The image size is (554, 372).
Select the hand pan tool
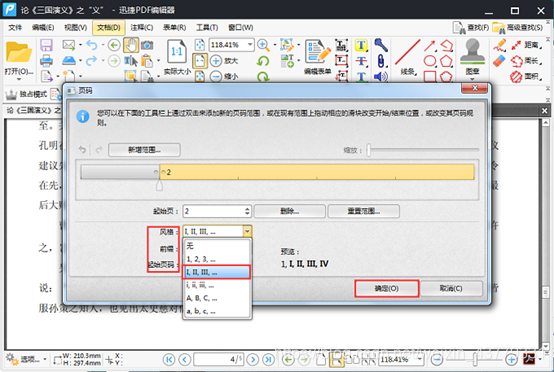pyautogui.click(x=131, y=45)
